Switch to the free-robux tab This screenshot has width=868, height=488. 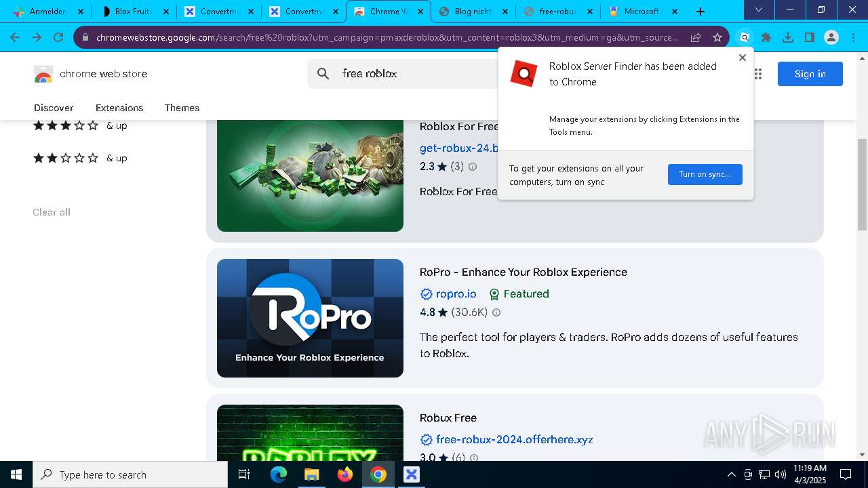(x=557, y=11)
